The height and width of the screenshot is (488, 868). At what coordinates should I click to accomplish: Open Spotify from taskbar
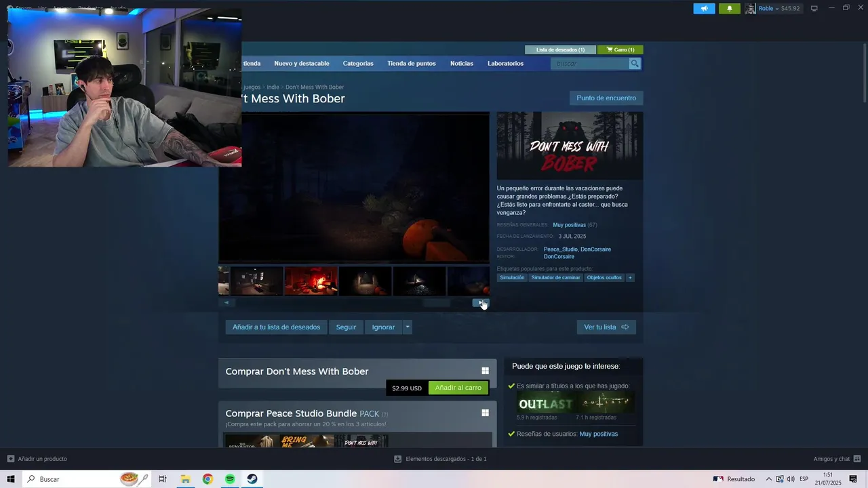click(230, 479)
